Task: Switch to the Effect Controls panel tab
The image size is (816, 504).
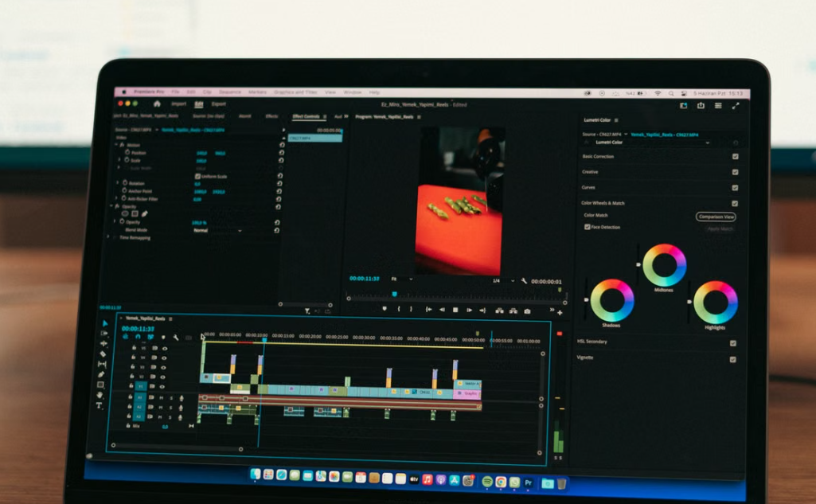Action: [306, 116]
